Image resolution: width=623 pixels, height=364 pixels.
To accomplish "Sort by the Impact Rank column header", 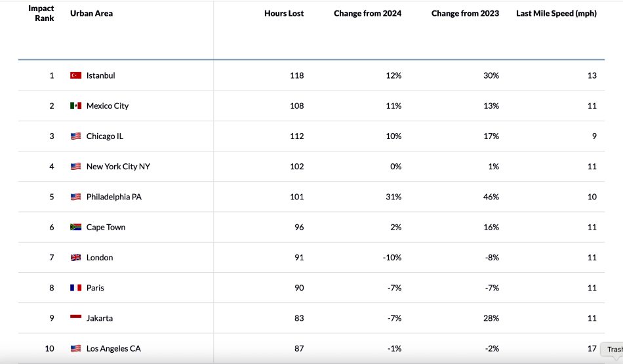I will point(41,13).
